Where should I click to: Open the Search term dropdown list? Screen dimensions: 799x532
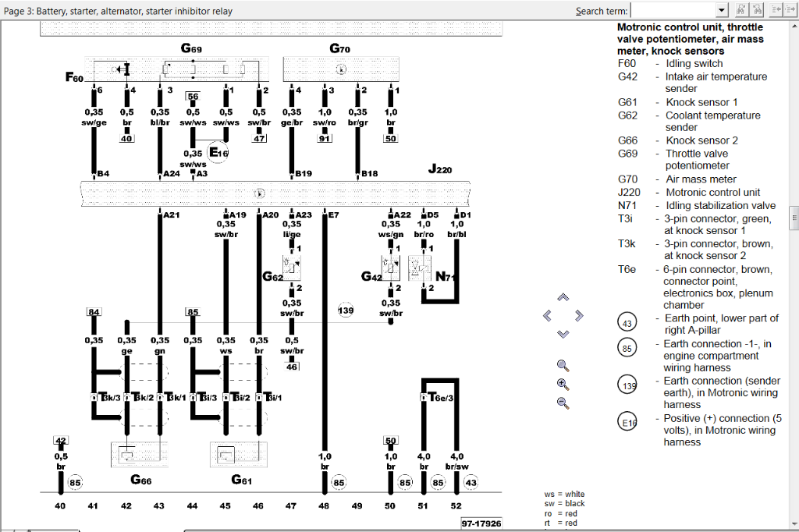[722, 10]
